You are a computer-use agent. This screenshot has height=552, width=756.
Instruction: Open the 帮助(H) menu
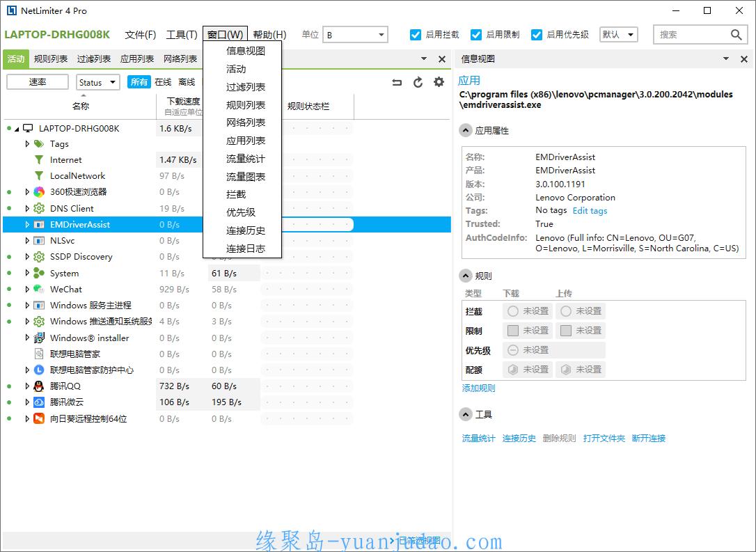[269, 35]
